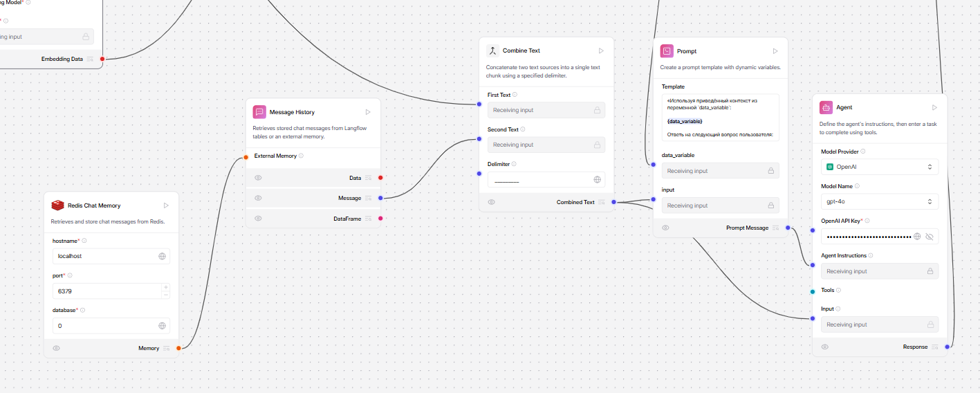980x393 pixels.
Task: Click the info icon next to External Memory
Action: click(302, 156)
